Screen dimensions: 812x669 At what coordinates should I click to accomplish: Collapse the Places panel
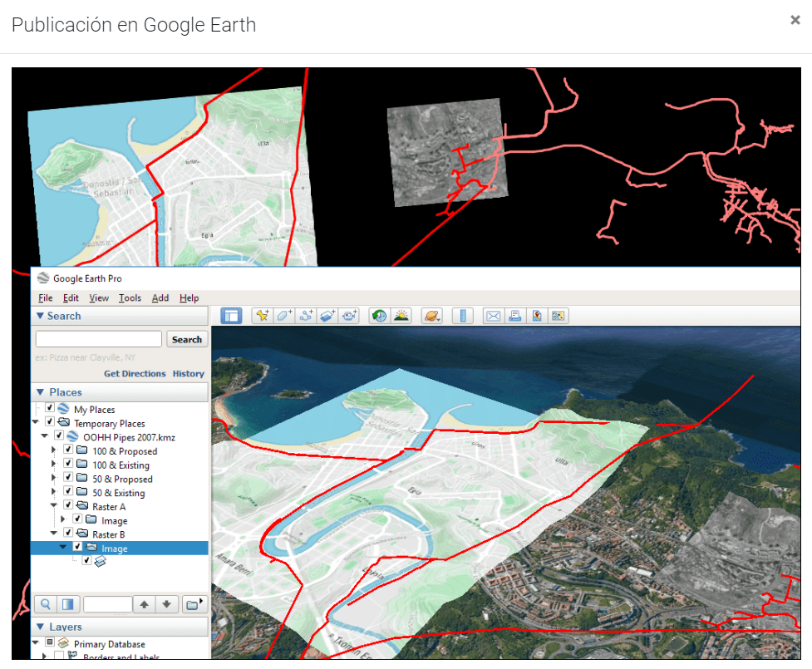coord(40,392)
